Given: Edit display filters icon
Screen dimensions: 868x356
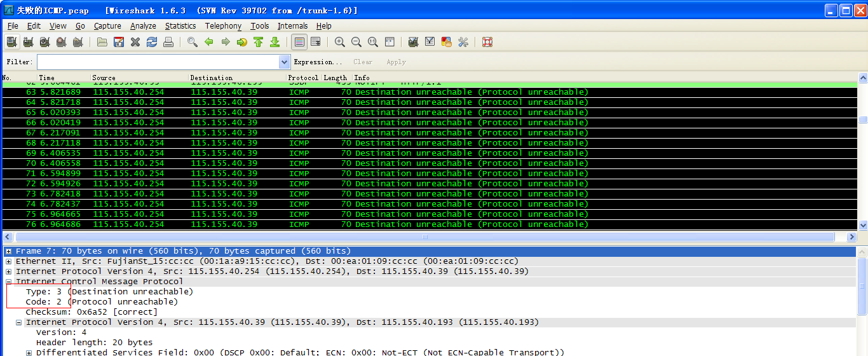Looking at the screenshot, I should (430, 42).
